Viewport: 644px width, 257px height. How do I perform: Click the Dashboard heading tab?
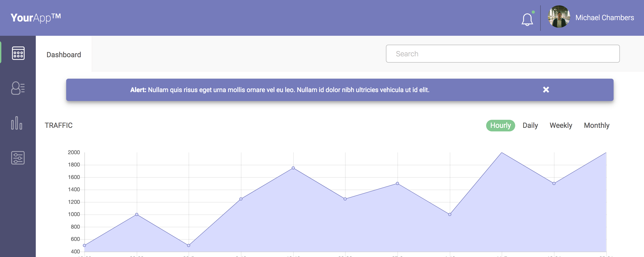64,55
